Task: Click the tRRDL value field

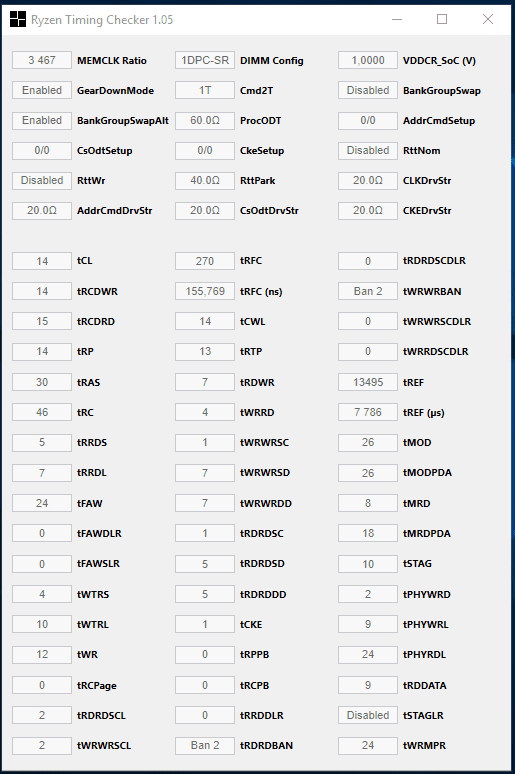Action: [42, 473]
